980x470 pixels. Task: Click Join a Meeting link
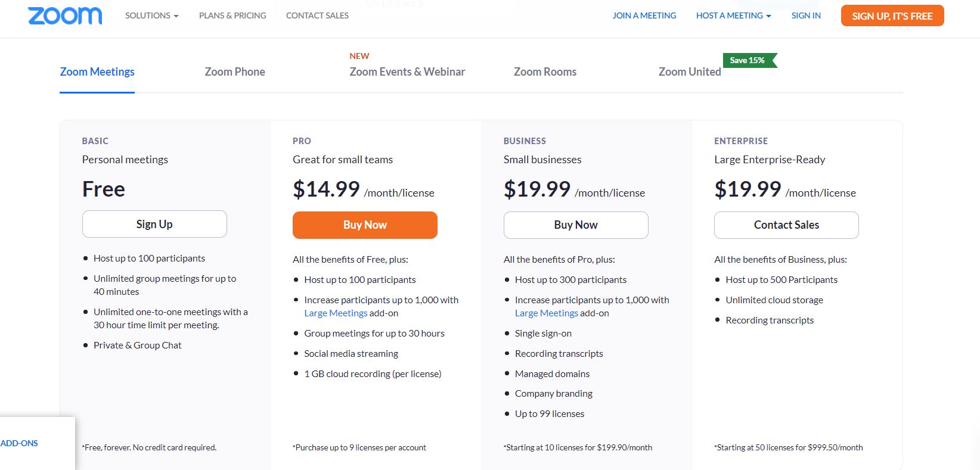644,15
